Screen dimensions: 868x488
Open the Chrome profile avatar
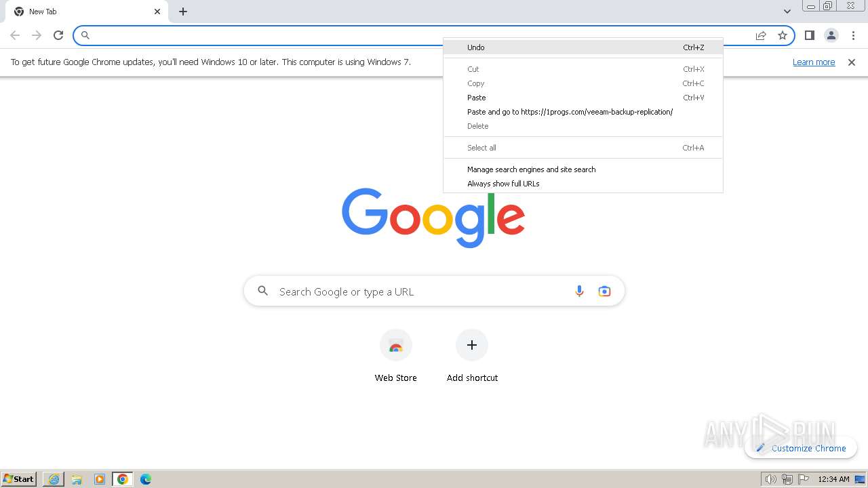point(831,35)
